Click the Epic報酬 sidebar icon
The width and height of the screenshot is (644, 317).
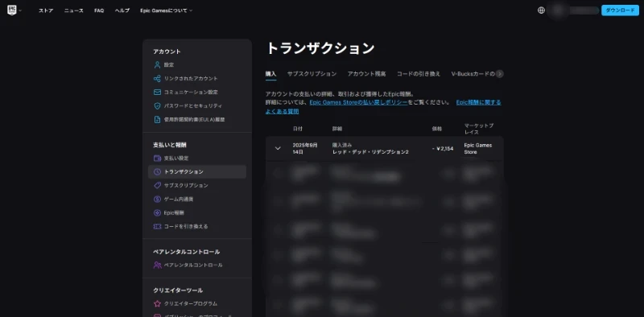[x=157, y=212]
